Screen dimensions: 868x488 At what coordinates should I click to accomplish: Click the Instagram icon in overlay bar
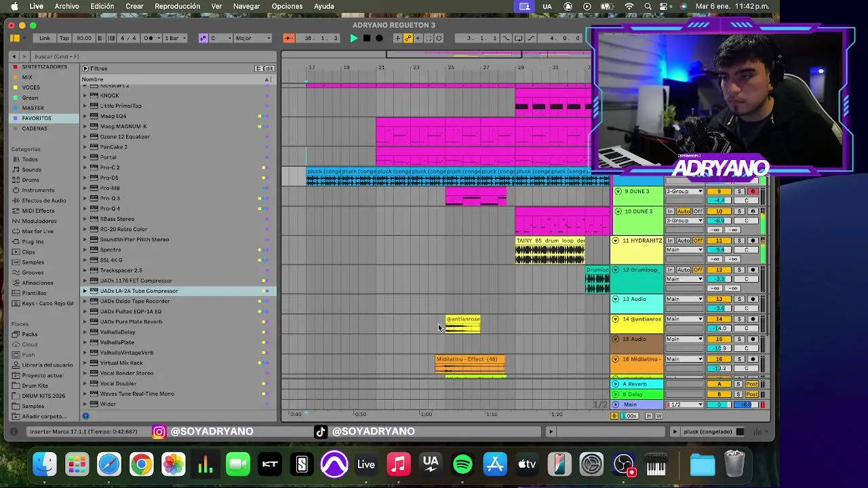pyautogui.click(x=159, y=432)
